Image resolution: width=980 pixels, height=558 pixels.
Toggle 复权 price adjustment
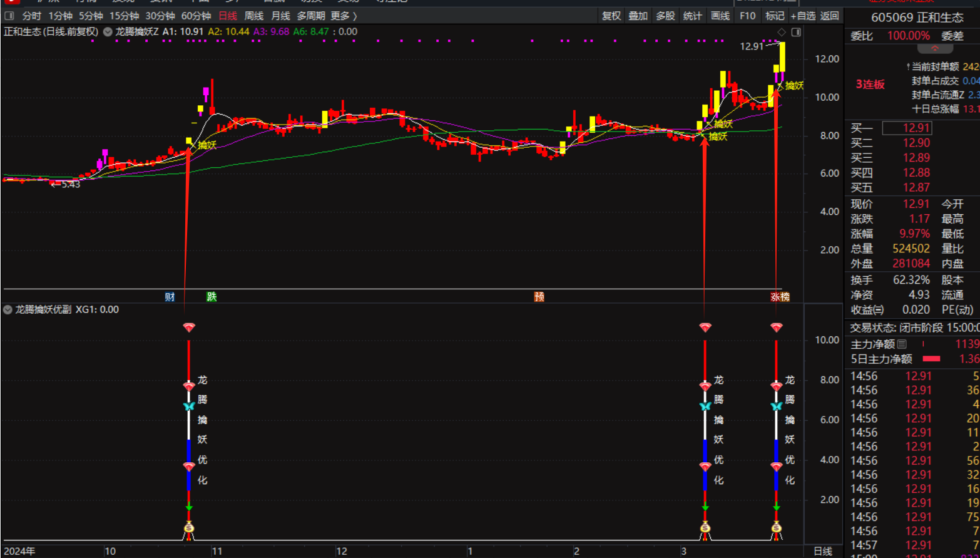coord(611,16)
